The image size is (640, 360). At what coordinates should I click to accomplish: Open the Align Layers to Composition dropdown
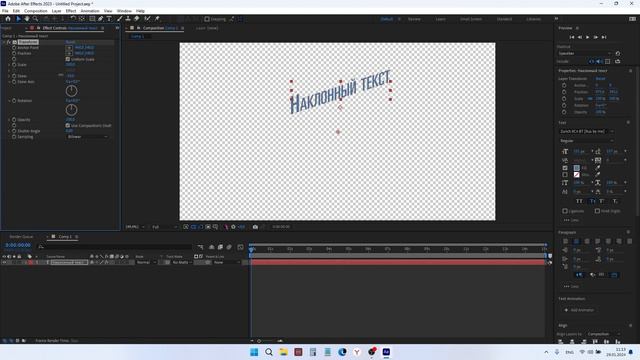click(x=603, y=334)
